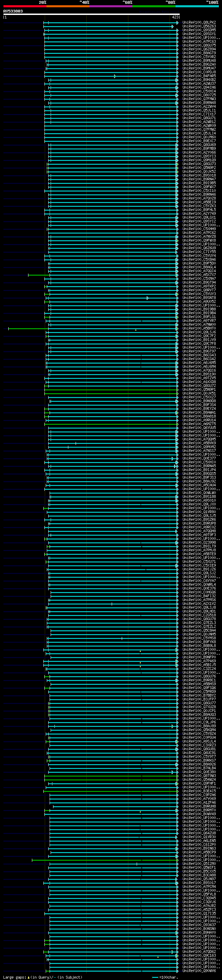Select the UniRef100_B9IJP4 label
Screen dimensions: 222x980
coord(199,470)
